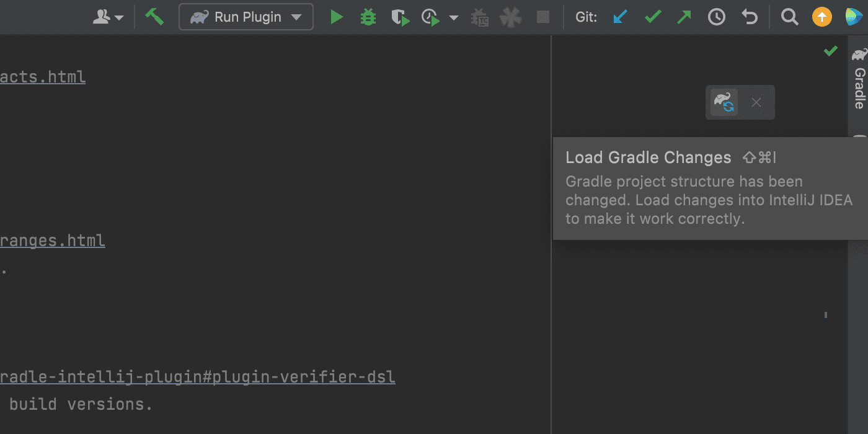Dismiss the Gradle reload popup with the X
The image size is (868, 434).
[x=756, y=102]
